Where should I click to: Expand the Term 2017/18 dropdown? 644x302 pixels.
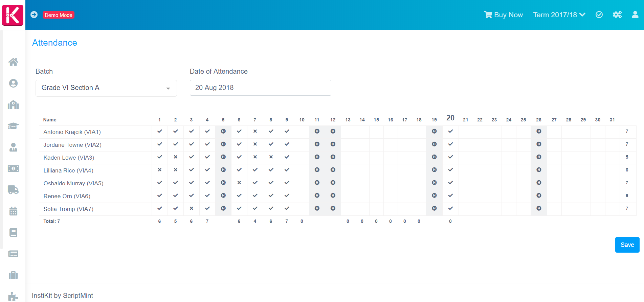559,15
